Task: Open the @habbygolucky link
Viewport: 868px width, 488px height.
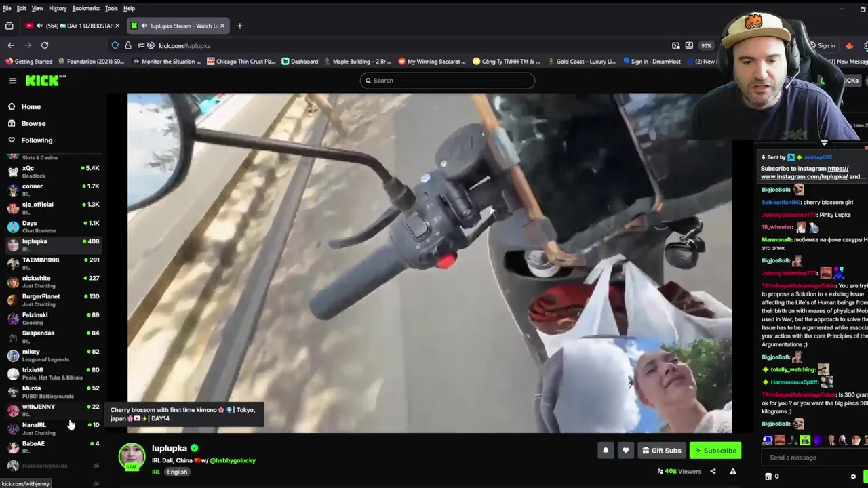Action: coord(233,460)
